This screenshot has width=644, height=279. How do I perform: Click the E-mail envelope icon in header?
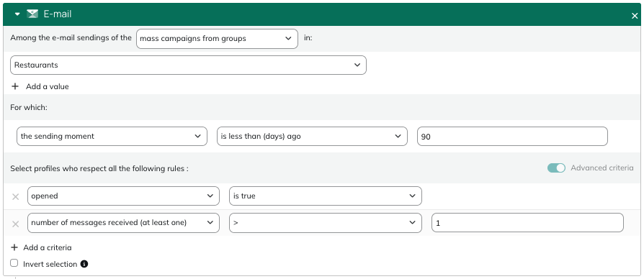point(32,14)
